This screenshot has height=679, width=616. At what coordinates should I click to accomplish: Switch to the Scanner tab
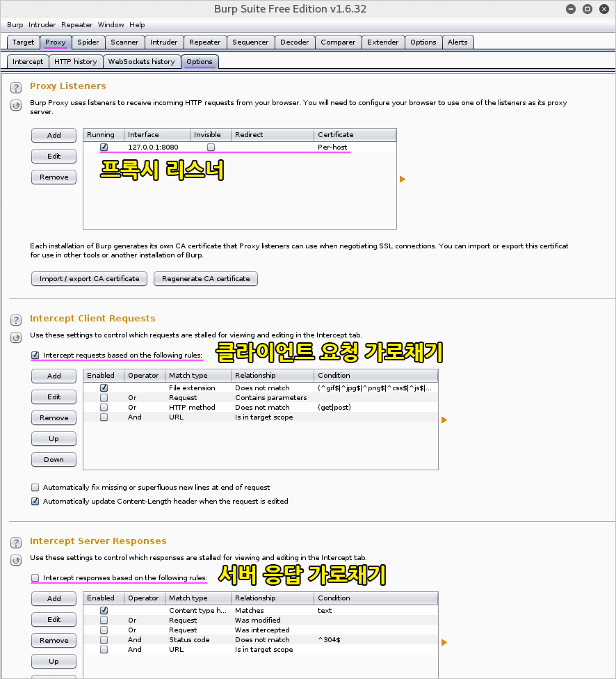point(124,42)
